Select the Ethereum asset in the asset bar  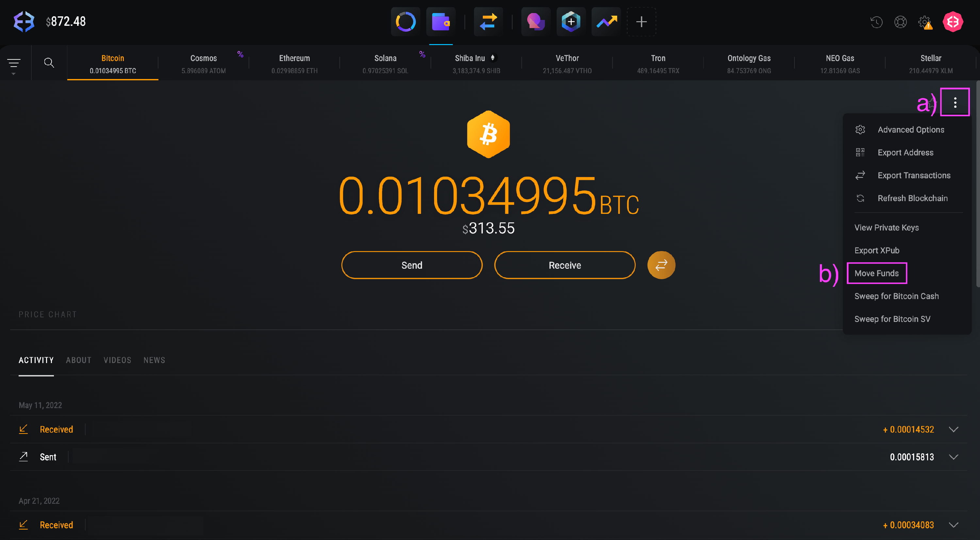click(x=294, y=64)
